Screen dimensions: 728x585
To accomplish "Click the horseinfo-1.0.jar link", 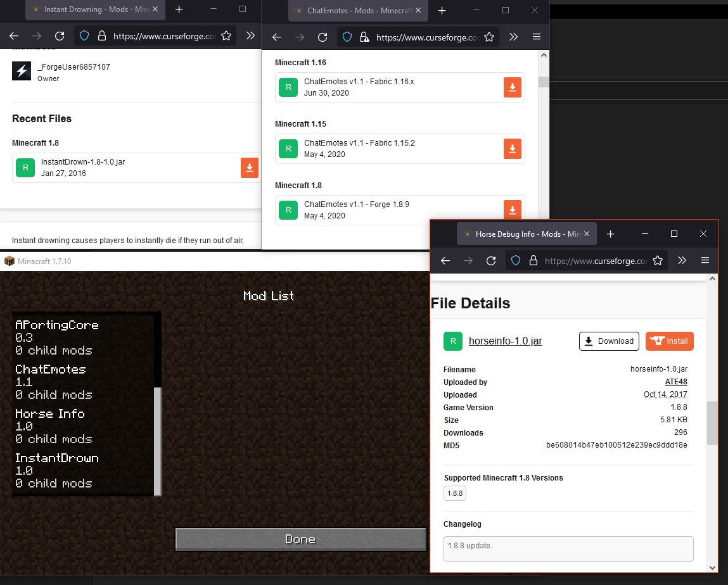I will [x=505, y=341].
